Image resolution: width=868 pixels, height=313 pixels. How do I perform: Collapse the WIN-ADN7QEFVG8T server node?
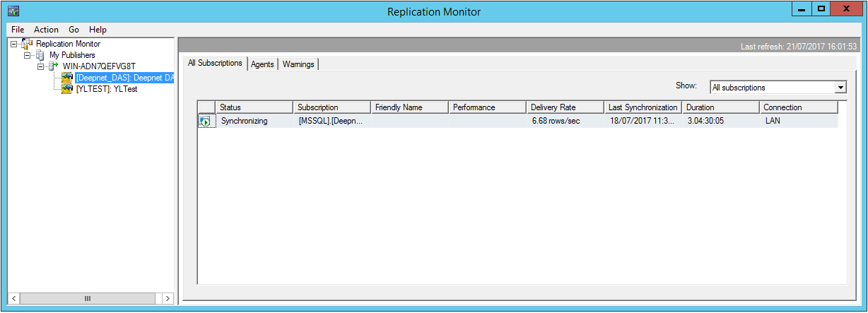(41, 66)
